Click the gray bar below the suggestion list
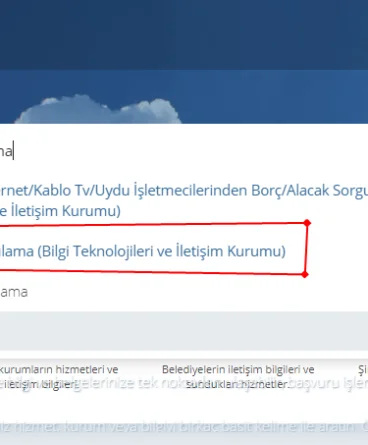The width and height of the screenshot is (368, 445). pos(184,331)
